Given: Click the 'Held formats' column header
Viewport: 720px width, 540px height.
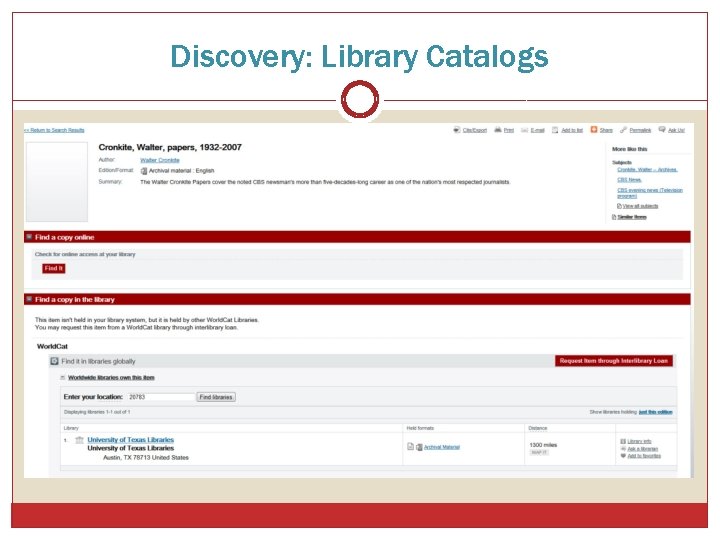Looking at the screenshot, I should click(x=420, y=428).
